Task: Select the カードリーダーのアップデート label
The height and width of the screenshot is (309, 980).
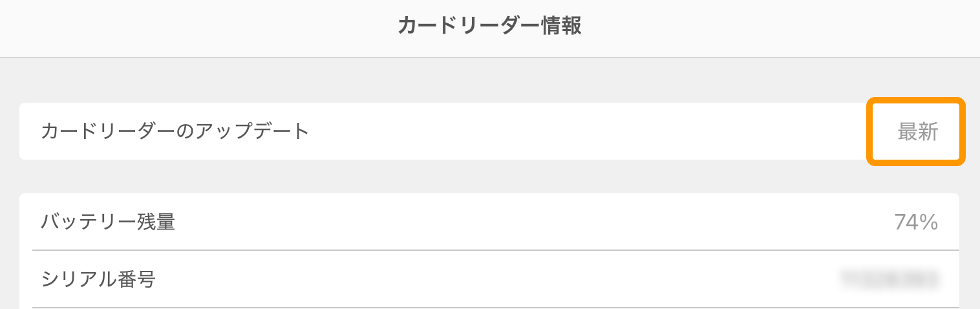Action: click(x=175, y=131)
